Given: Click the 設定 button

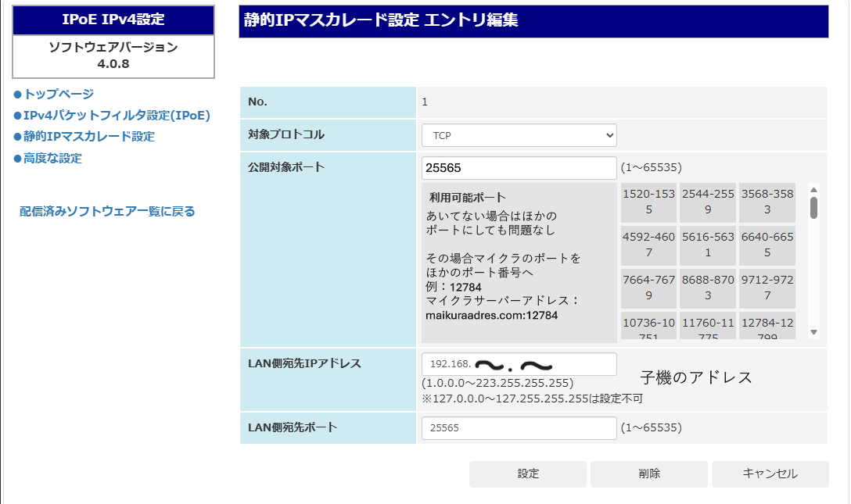Looking at the screenshot, I should pos(527,474).
